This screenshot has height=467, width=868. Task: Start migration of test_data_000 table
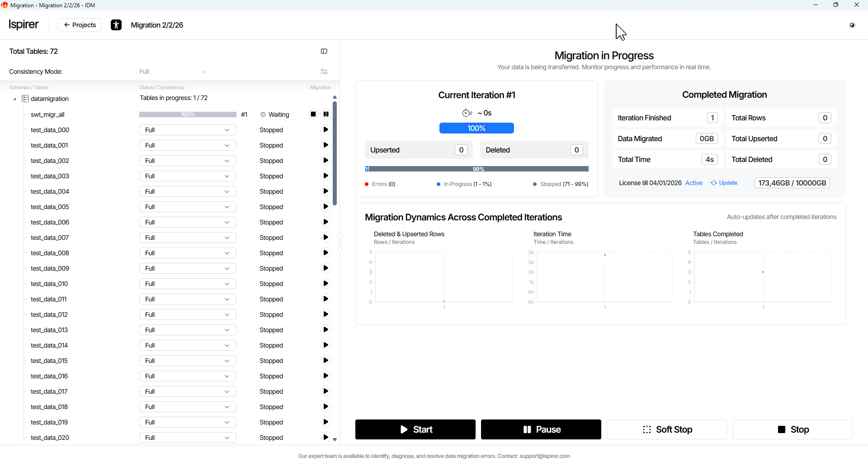point(325,130)
